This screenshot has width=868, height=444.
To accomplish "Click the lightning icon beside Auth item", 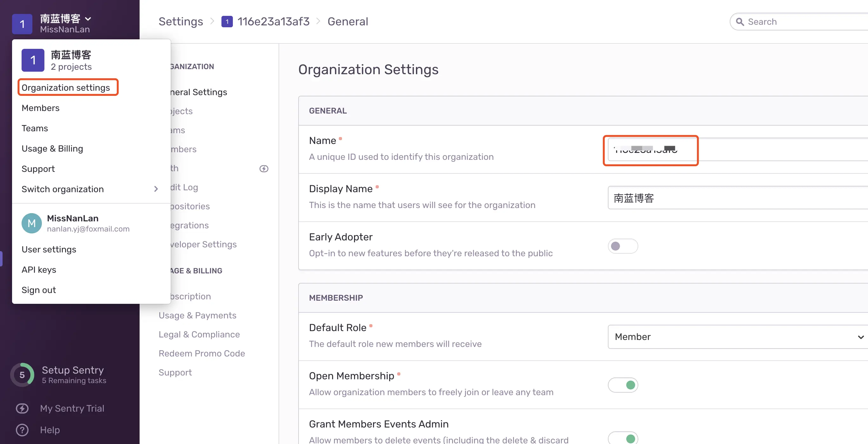I will point(264,168).
